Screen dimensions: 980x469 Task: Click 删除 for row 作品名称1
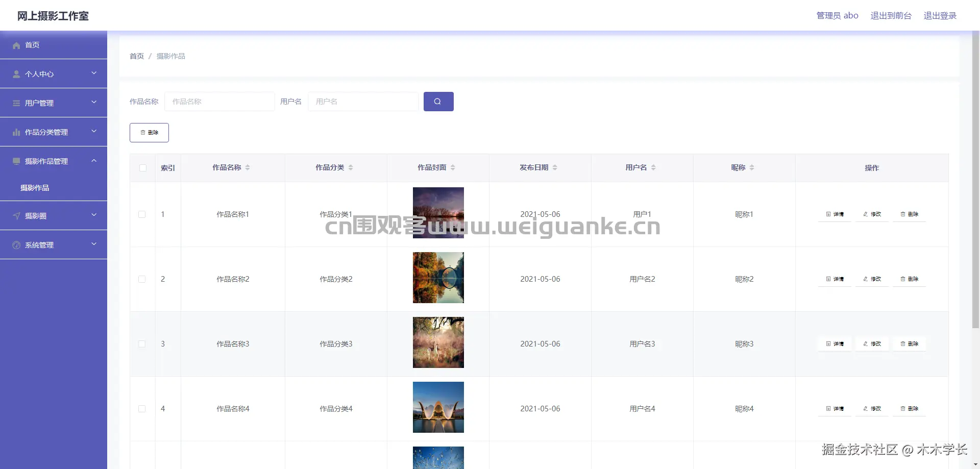coord(909,214)
